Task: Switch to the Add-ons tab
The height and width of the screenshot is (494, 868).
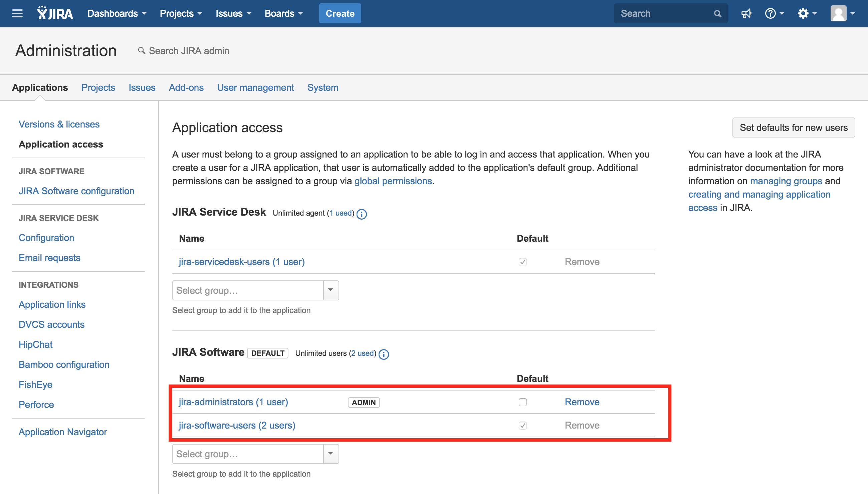Action: (186, 87)
